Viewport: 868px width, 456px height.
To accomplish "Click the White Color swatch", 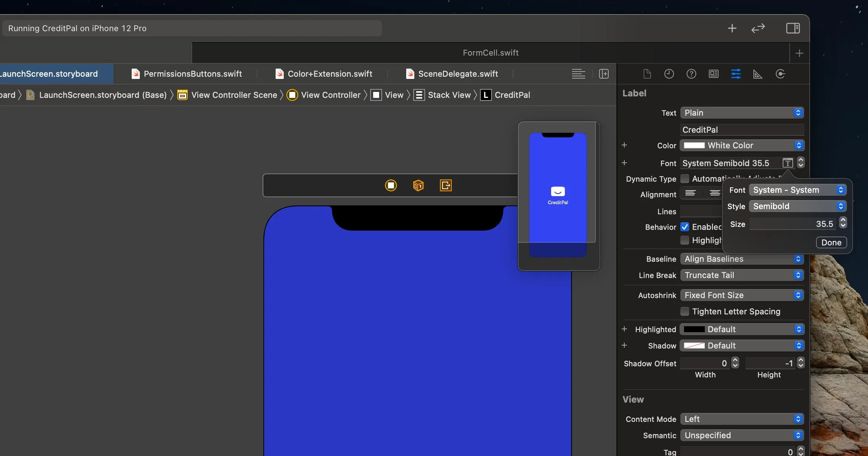I will pos(694,145).
